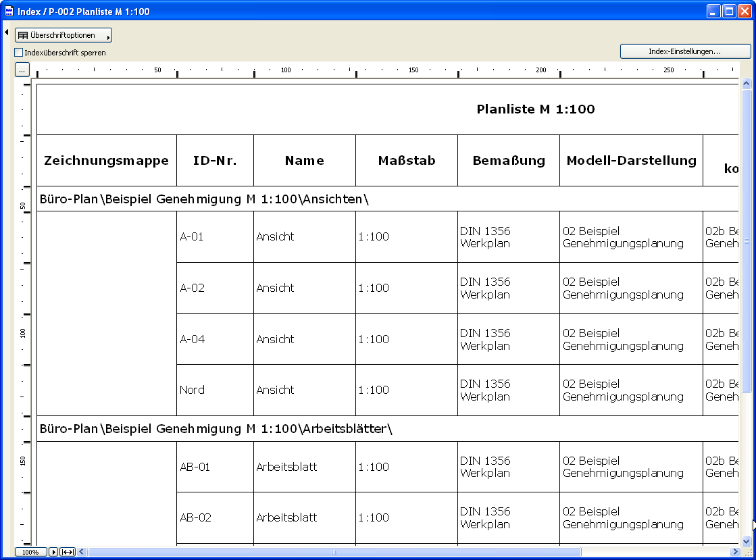Click the ruler origin ellipsis button
Image resolution: width=756 pixels, height=560 pixels.
click(22, 70)
